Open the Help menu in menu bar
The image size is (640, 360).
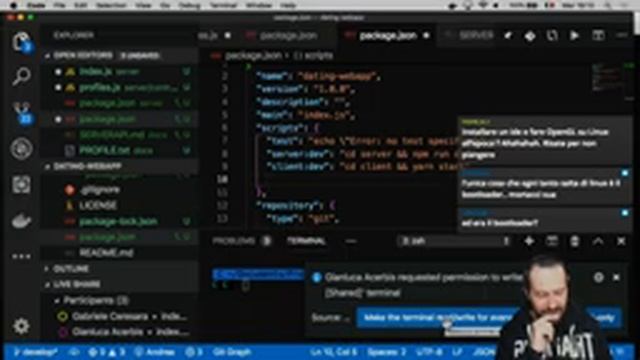(288, 5)
